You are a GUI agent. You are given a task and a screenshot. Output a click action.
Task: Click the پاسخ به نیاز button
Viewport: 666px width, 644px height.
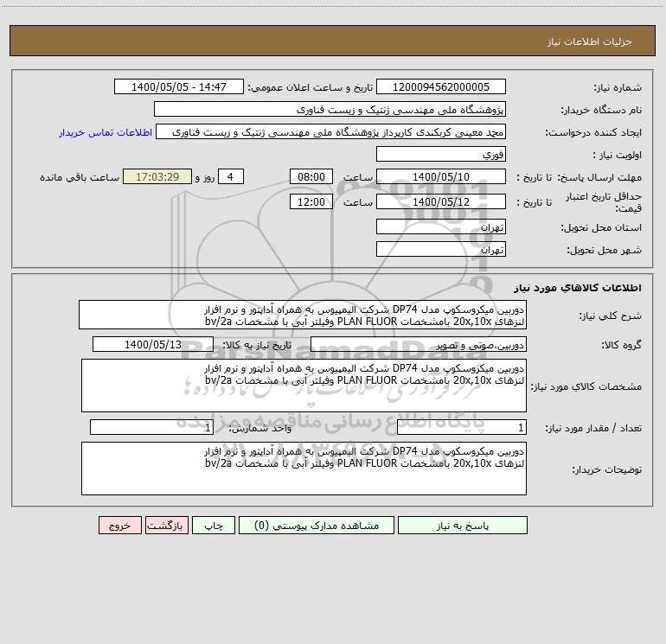[x=462, y=525]
